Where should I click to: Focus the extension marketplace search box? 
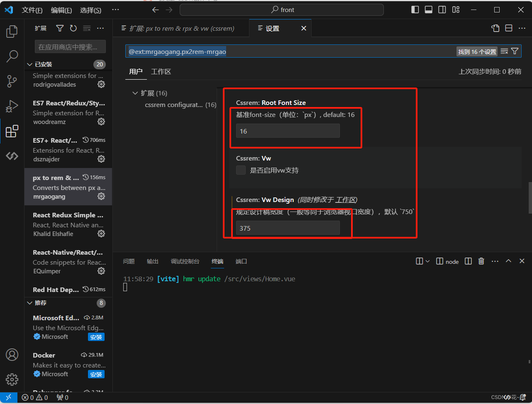pyautogui.click(x=71, y=47)
